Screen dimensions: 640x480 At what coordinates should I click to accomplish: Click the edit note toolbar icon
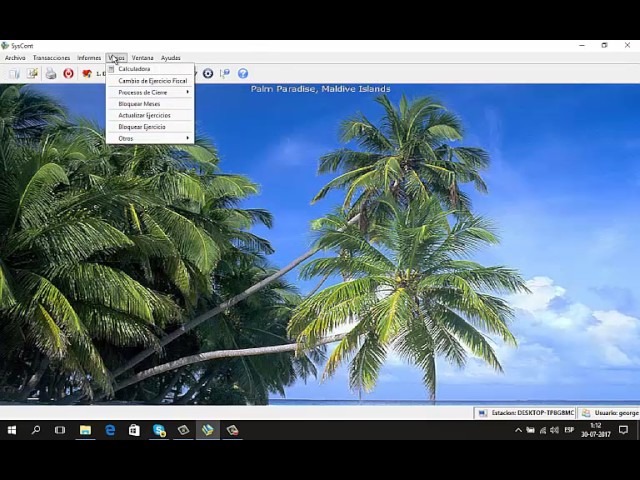click(x=32, y=73)
